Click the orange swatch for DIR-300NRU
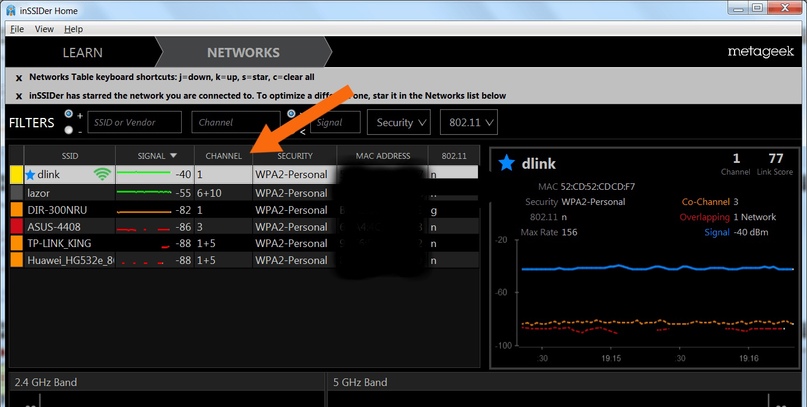The height and width of the screenshot is (407, 807). point(16,210)
